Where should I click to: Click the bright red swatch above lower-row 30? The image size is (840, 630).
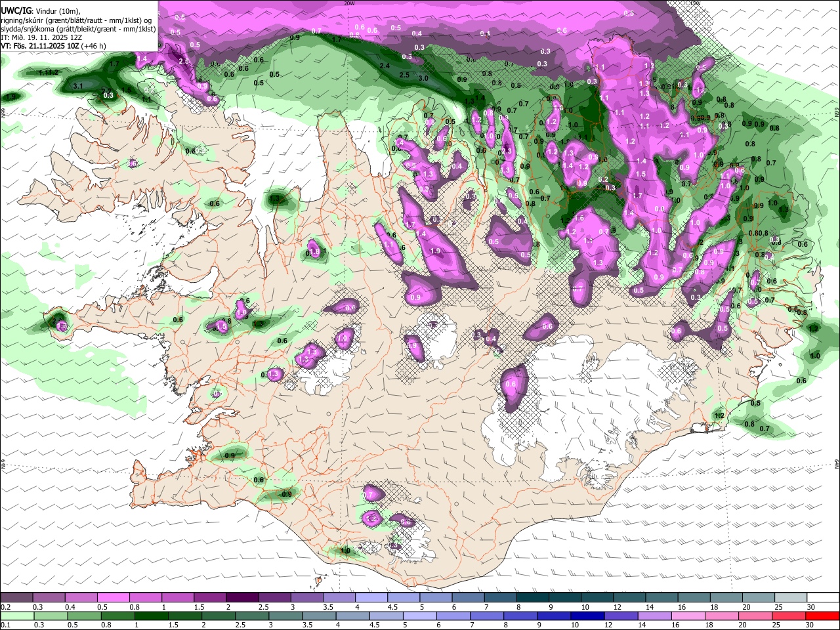pos(822,616)
